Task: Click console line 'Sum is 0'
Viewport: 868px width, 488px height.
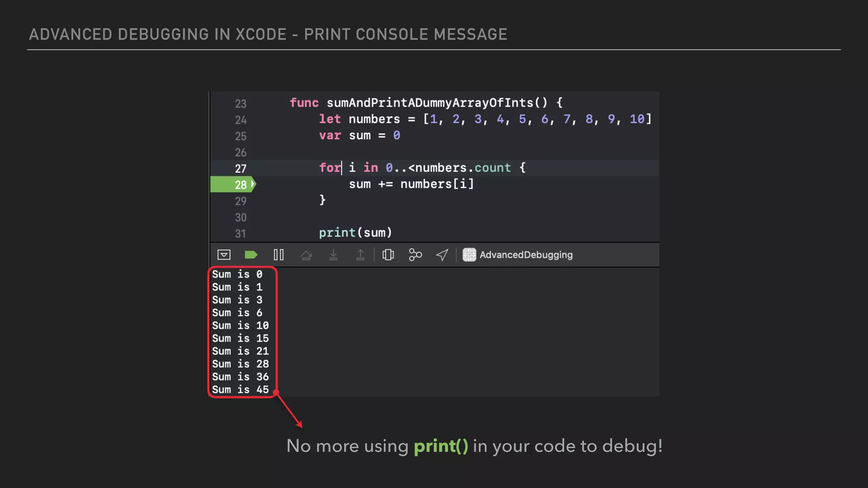Action: (237, 274)
